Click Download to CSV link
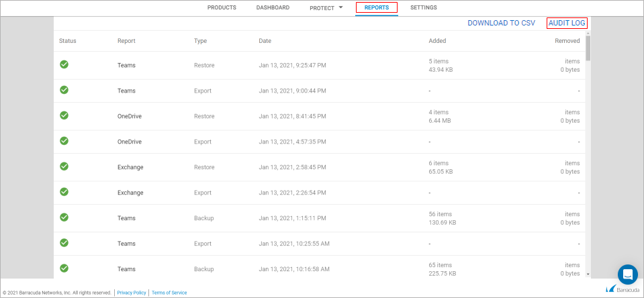Viewport: 644px width, 298px height. pyautogui.click(x=501, y=23)
